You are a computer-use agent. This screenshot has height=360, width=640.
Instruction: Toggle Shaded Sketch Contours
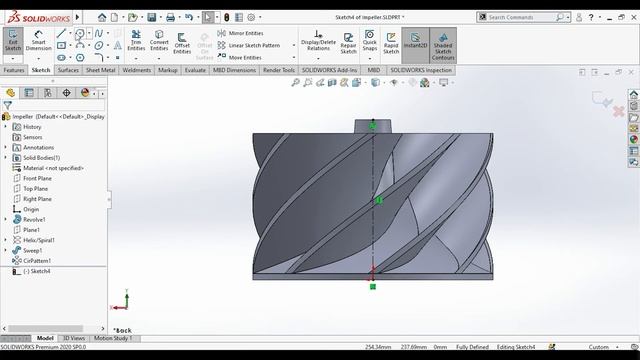click(x=443, y=44)
